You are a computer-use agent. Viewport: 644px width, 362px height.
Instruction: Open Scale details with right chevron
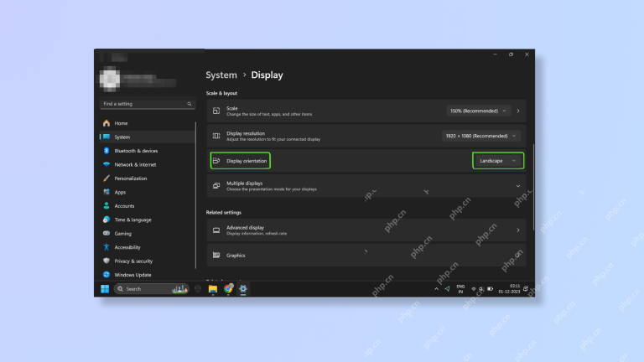point(518,111)
